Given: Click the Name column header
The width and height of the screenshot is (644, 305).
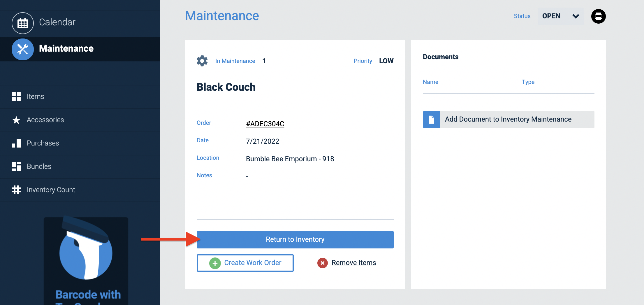Looking at the screenshot, I should (430, 82).
